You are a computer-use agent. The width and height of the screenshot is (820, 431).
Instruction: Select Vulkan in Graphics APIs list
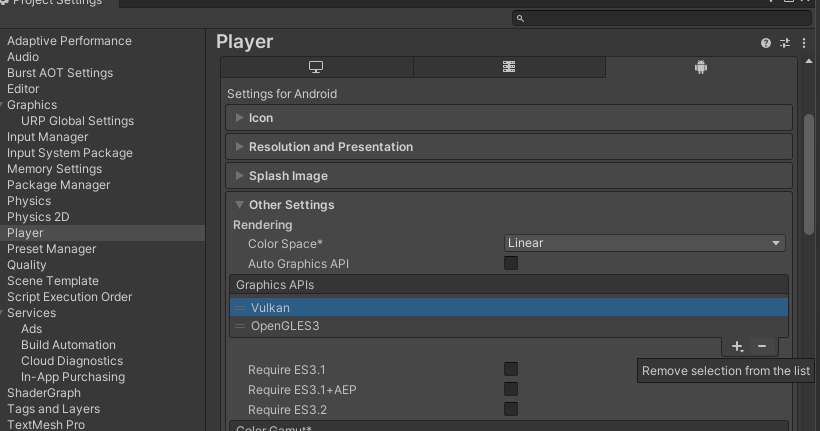[x=509, y=308]
